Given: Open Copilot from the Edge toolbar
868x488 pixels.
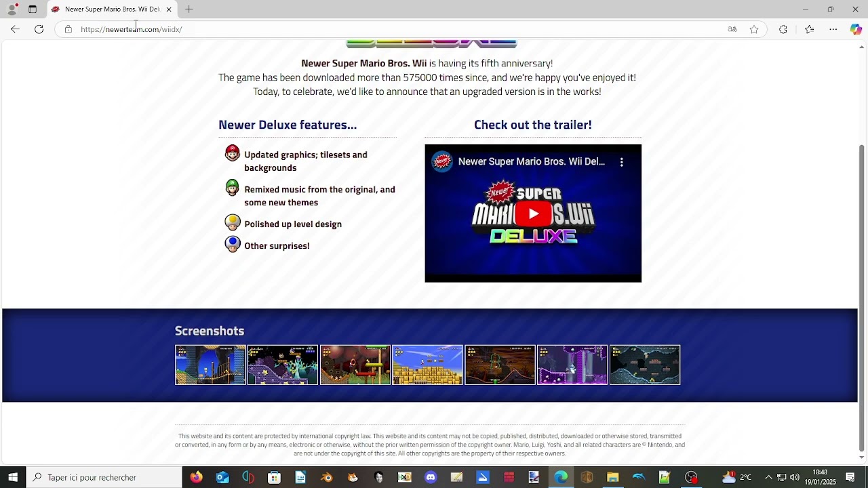Looking at the screenshot, I should (856, 29).
